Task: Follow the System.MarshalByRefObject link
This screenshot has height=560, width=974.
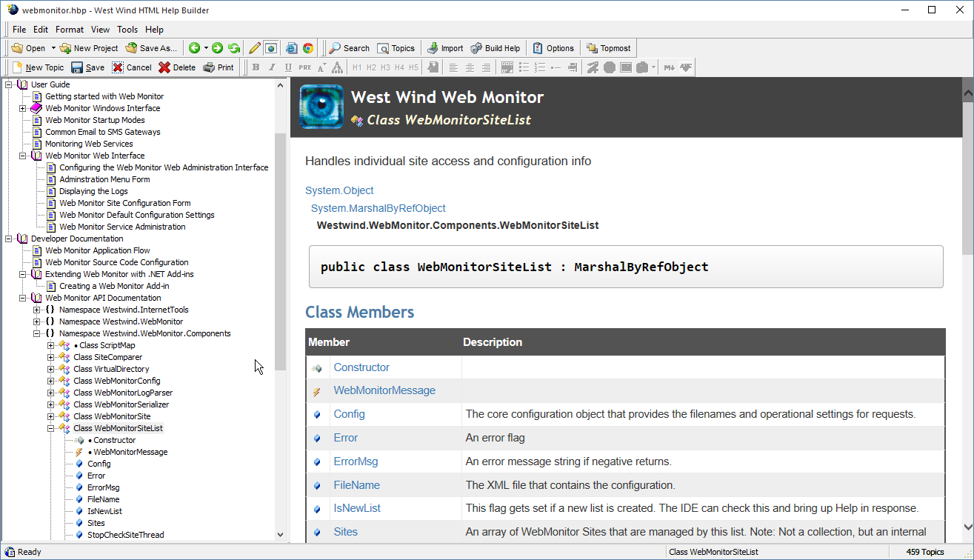Action: tap(378, 208)
